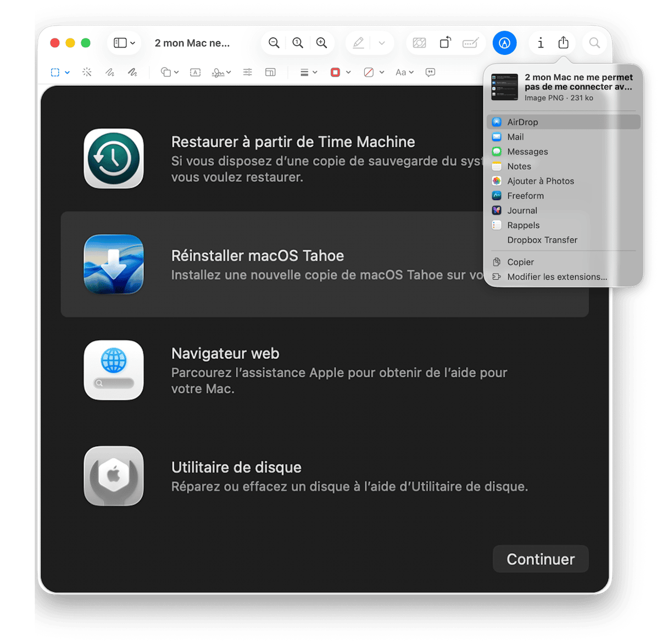This screenshot has height=644, width=668.
Task: Open the selection tools dropdown
Action: point(60,72)
